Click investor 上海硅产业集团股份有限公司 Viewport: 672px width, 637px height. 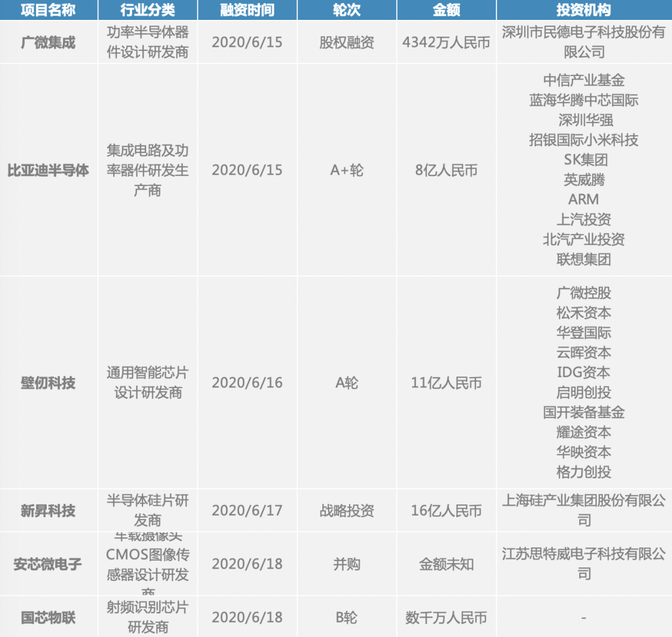click(584, 510)
